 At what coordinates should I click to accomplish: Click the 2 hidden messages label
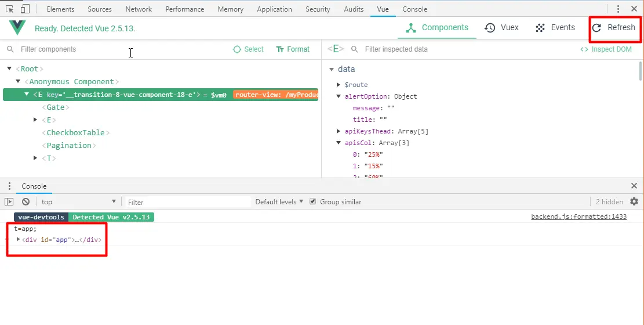click(609, 201)
